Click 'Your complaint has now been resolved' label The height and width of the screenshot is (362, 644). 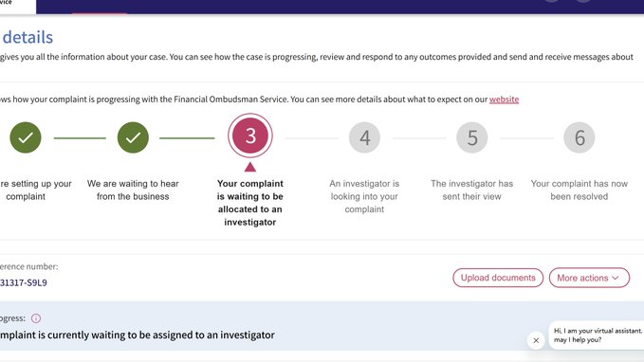click(x=580, y=190)
